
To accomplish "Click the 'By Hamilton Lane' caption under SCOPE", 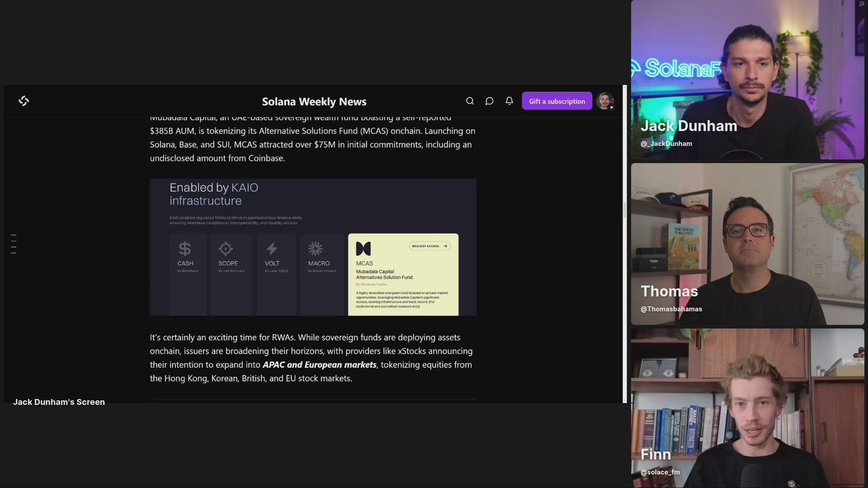I will click(231, 271).
